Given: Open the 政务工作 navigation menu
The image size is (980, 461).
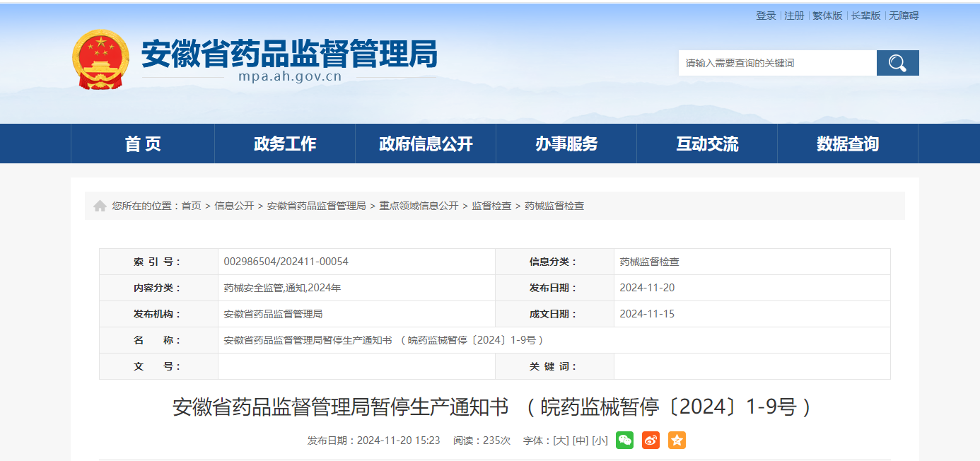Looking at the screenshot, I should tap(285, 144).
